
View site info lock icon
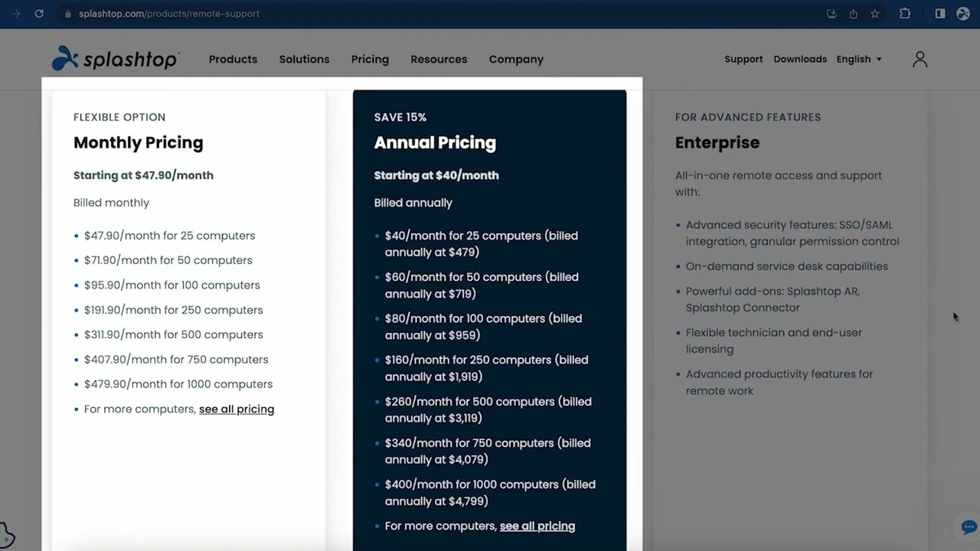tap(68, 14)
